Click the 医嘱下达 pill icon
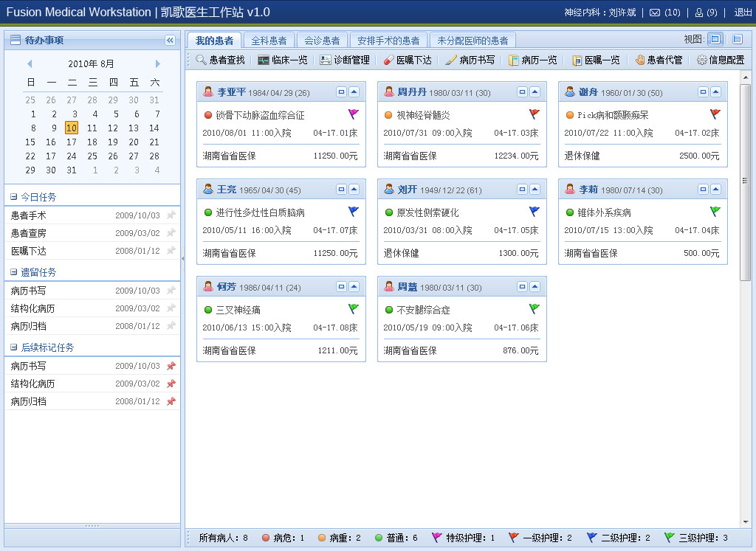The width and height of the screenshot is (756, 551). tap(388, 60)
